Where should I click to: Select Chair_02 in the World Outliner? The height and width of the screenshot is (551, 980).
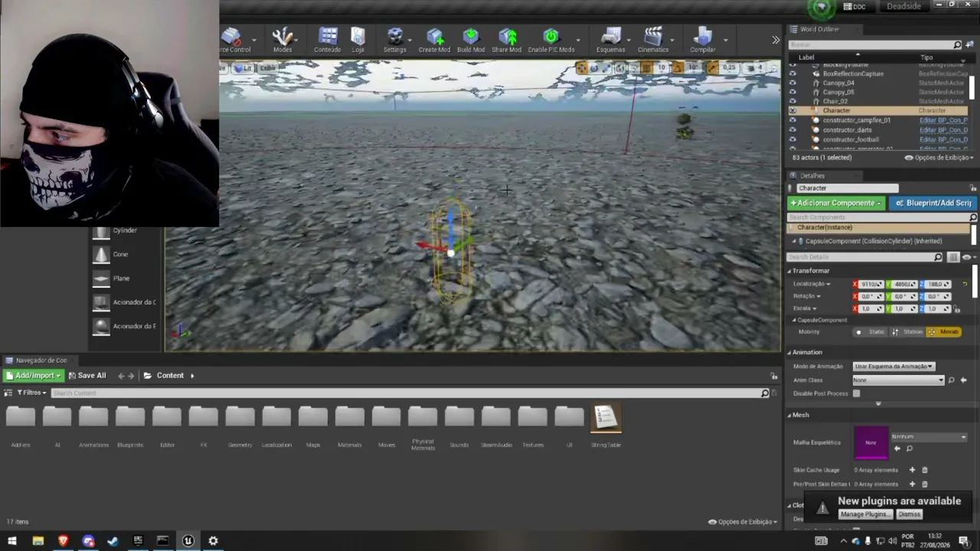coord(835,101)
